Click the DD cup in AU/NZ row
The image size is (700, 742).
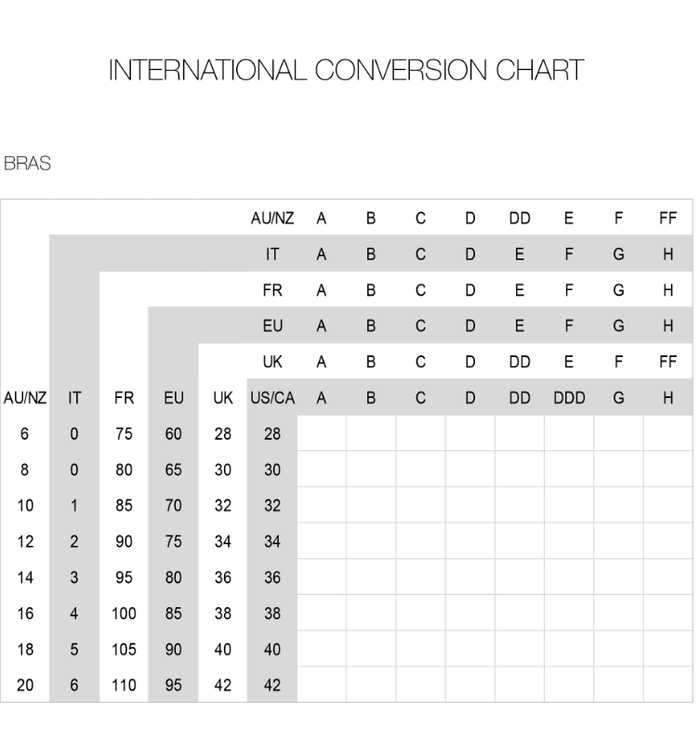click(520, 219)
